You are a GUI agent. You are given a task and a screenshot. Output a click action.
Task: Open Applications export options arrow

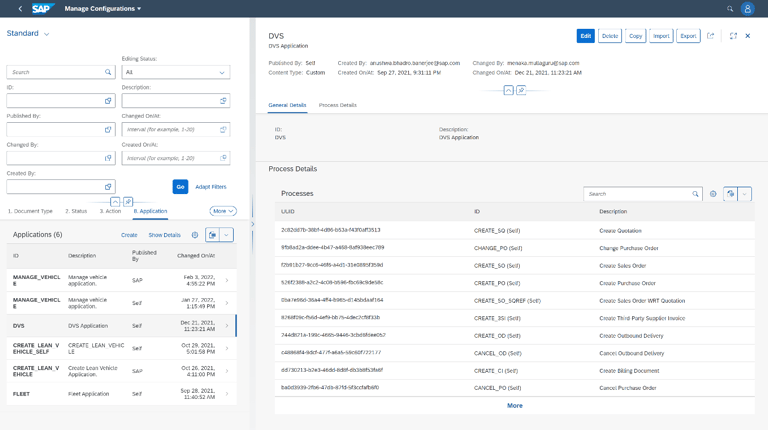[226, 235]
